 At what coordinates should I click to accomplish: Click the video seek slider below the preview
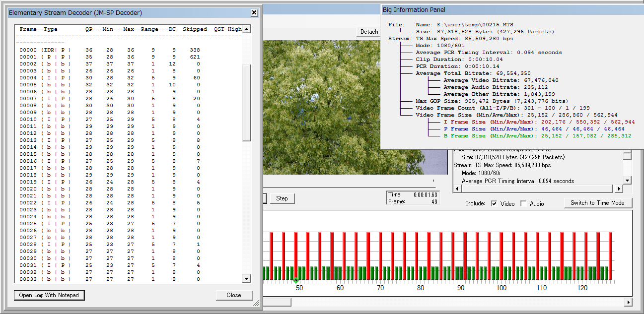348,181
